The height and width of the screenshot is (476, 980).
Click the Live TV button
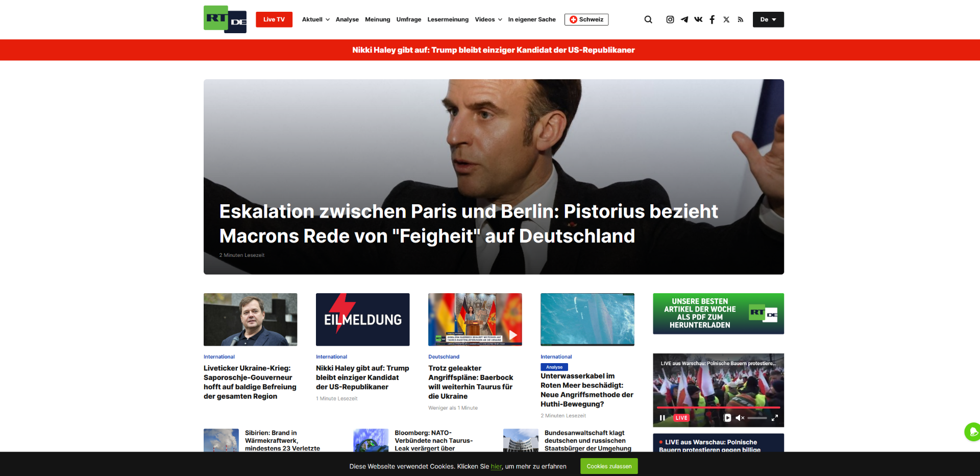point(274,19)
